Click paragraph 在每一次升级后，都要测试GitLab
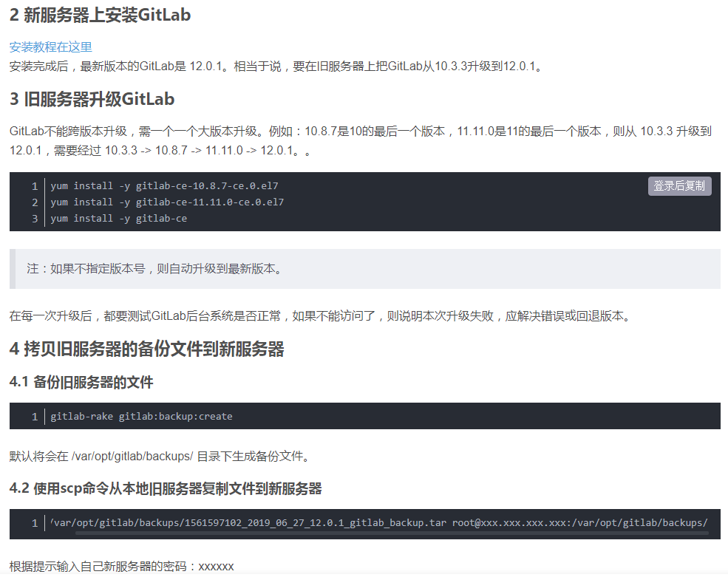The height and width of the screenshot is (577, 728). pyautogui.click(x=320, y=316)
